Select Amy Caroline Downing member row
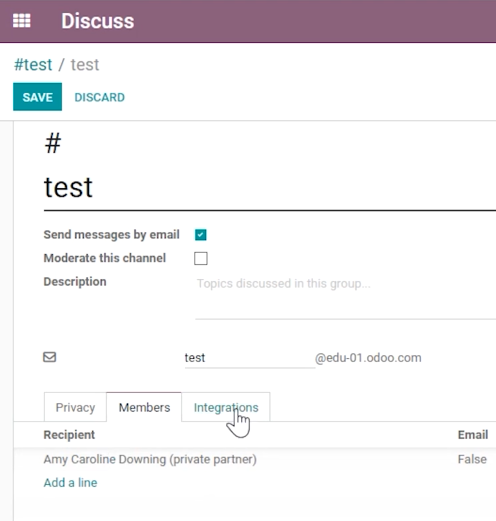This screenshot has width=496, height=521. [x=255, y=459]
